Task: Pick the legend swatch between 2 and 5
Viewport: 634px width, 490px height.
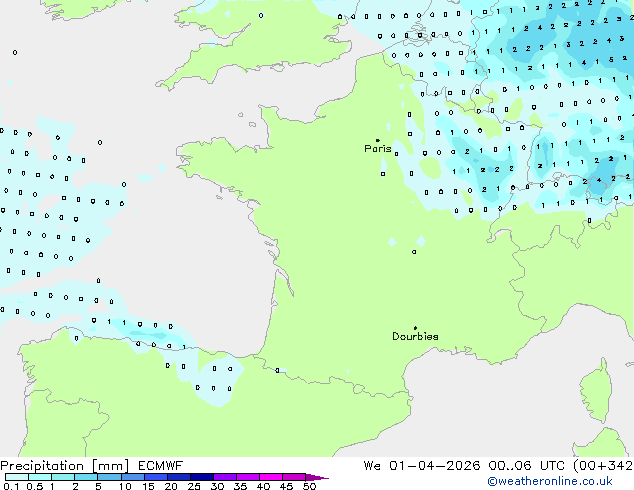Action: pyautogui.click(x=86, y=477)
